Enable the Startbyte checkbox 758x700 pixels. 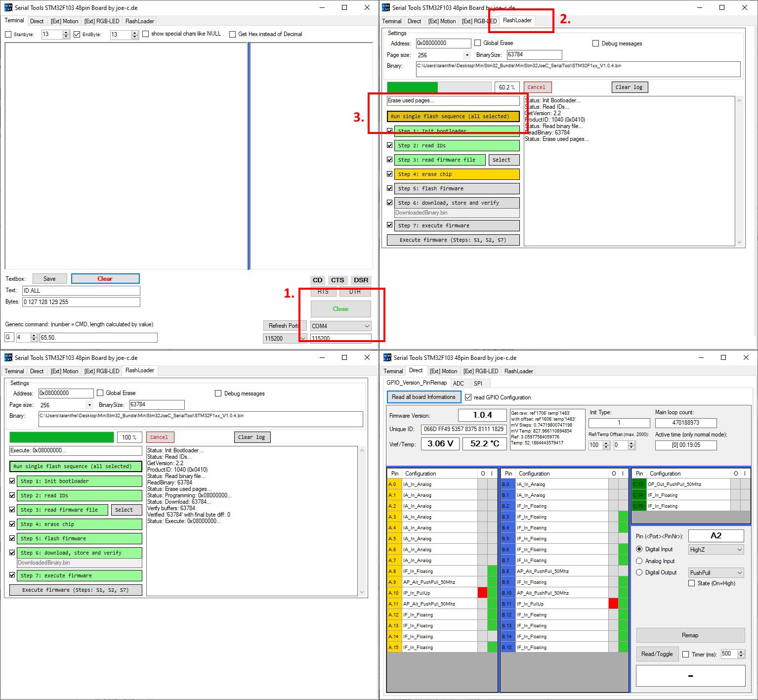coord(8,35)
